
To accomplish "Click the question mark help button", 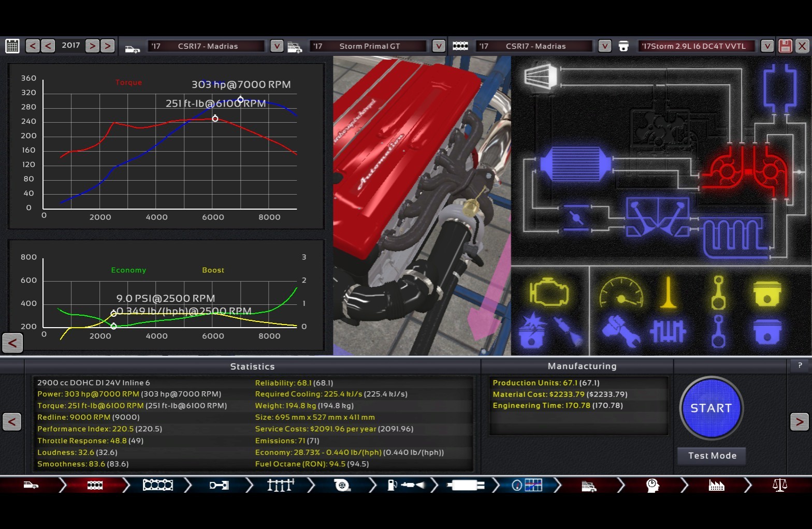I will 800,365.
